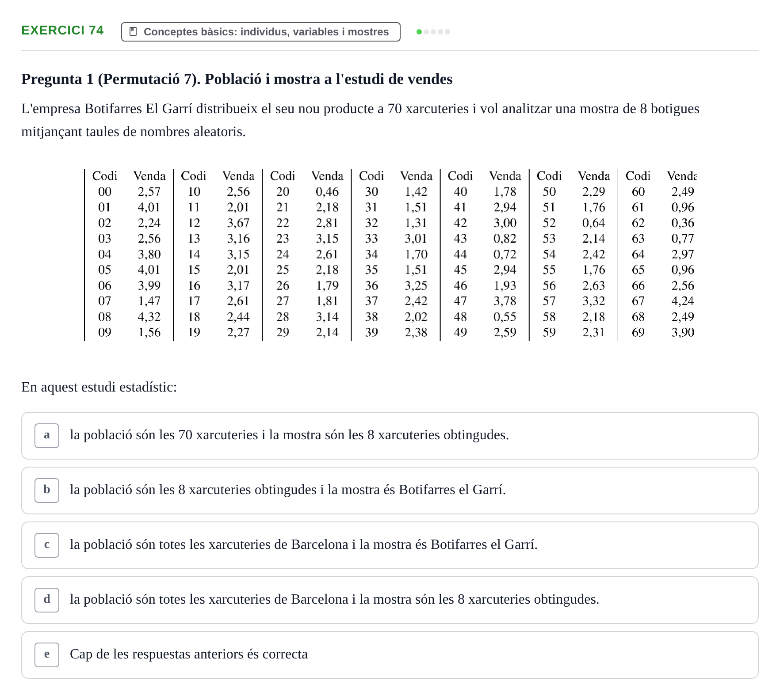The width and height of the screenshot is (780, 700).
Task: Click the first 'Codi' column header
Action: (105, 176)
